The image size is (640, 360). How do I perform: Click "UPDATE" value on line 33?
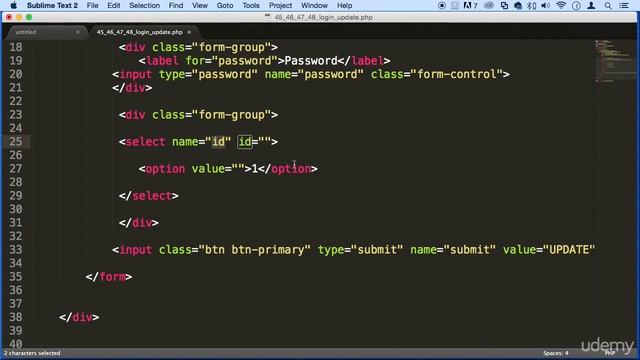point(569,249)
